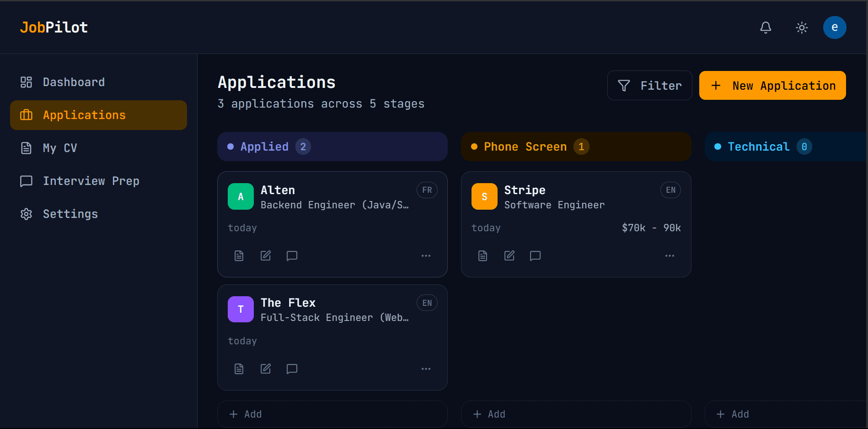868x429 pixels.
Task: Click edit icon on The Flex card
Action: point(265,369)
